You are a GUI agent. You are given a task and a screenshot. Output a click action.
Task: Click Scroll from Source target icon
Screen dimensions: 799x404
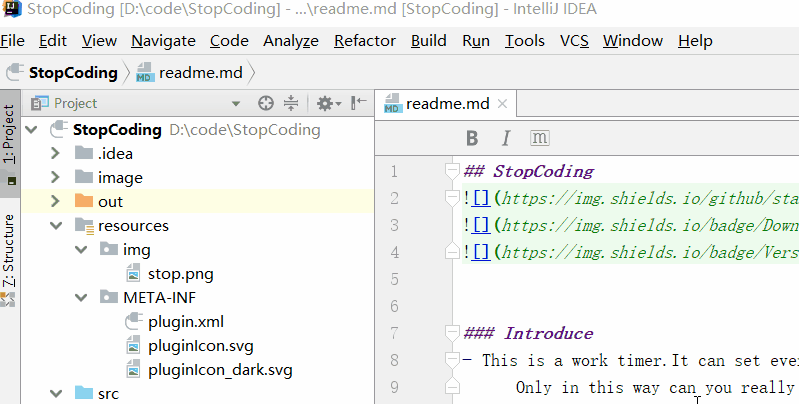[265, 103]
